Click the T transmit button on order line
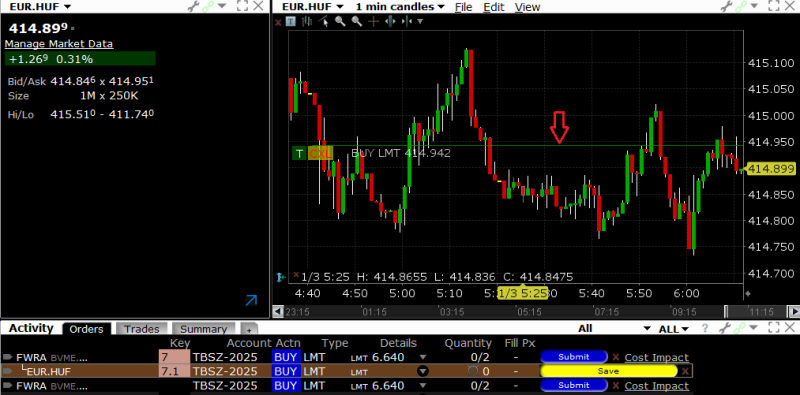Image resolution: width=800 pixels, height=395 pixels. pyautogui.click(x=299, y=153)
